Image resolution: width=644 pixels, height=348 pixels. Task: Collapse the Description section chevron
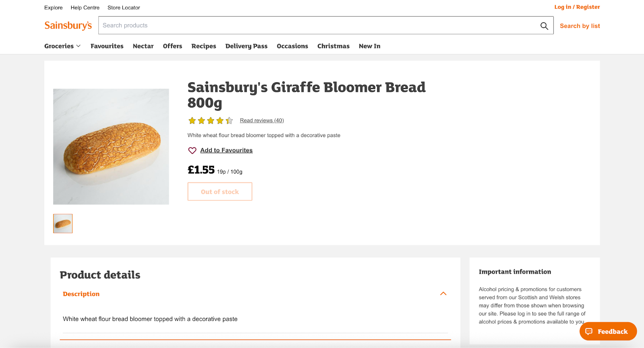(443, 293)
